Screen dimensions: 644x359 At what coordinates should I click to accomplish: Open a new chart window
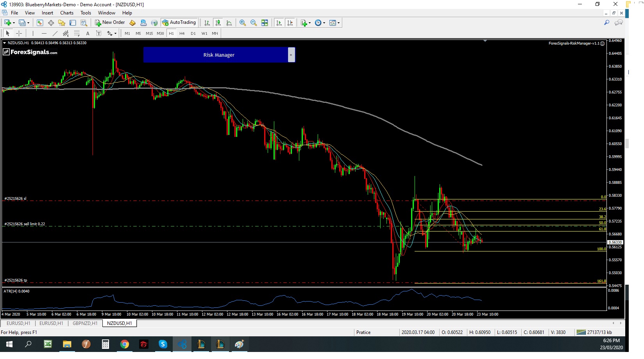click(x=7, y=23)
